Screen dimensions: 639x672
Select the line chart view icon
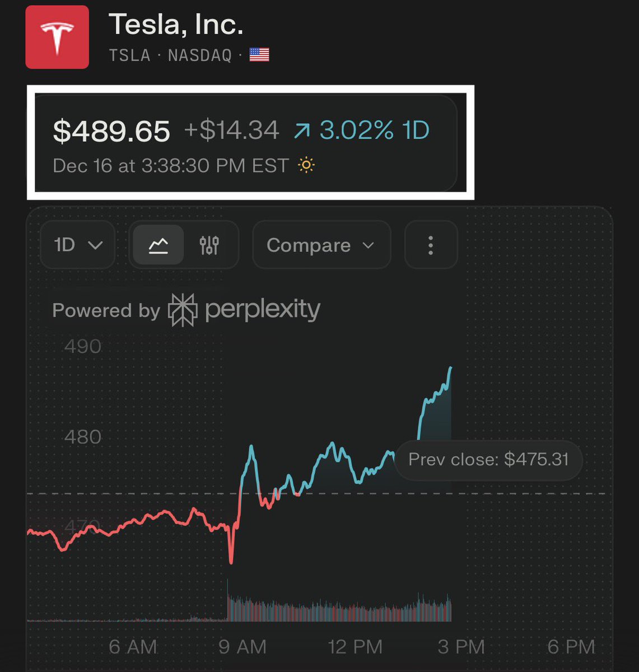(158, 245)
